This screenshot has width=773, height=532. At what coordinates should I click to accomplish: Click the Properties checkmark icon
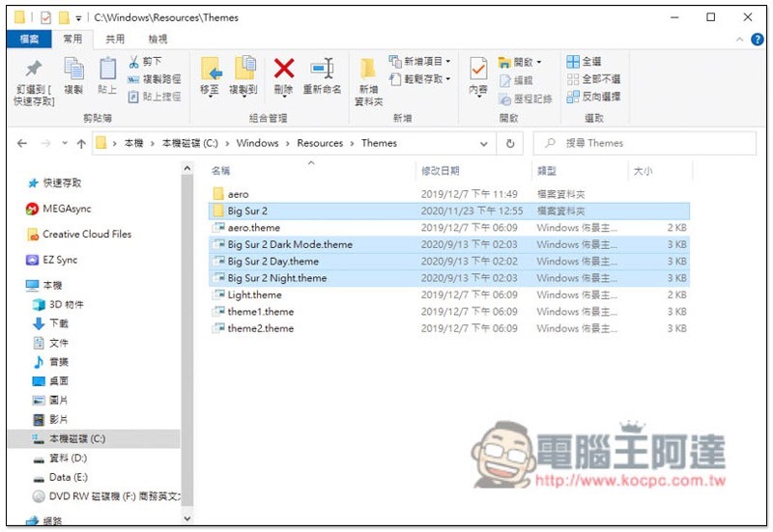477,69
